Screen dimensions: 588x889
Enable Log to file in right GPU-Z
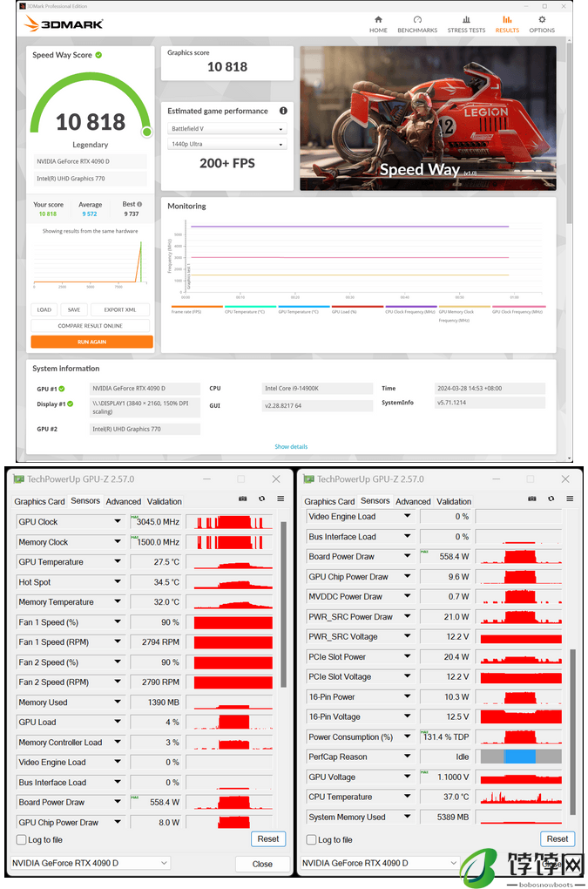click(x=311, y=839)
